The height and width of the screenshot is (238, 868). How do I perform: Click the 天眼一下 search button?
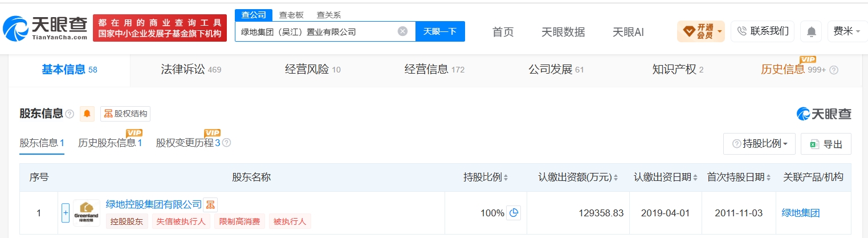point(440,31)
